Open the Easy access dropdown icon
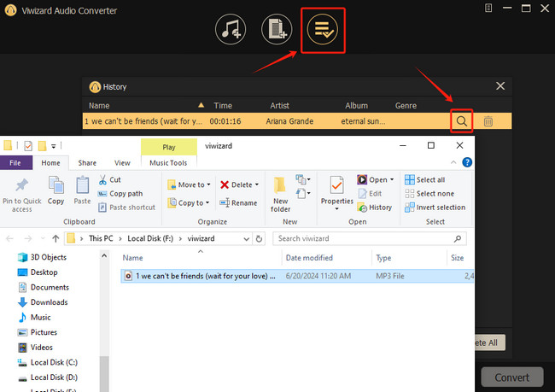This screenshot has height=392, width=555. pyautogui.click(x=303, y=194)
